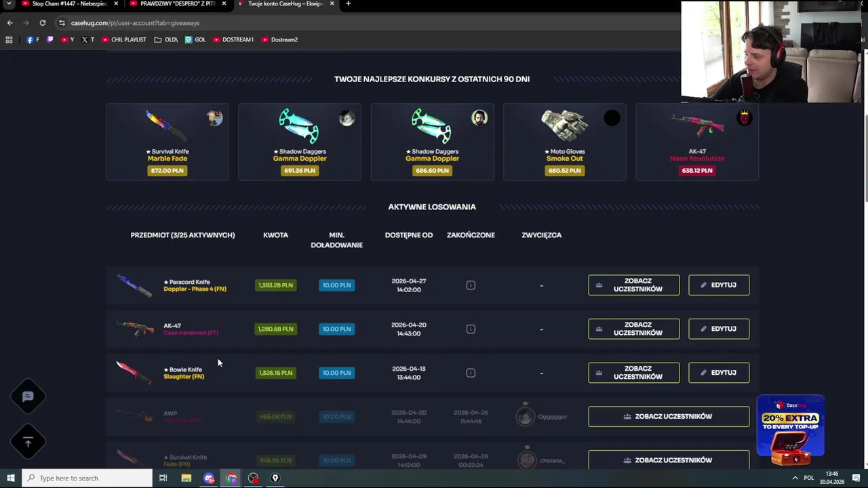This screenshot has height=488, width=868.
Task: Open new browser tab with plus button
Action: tap(348, 4)
